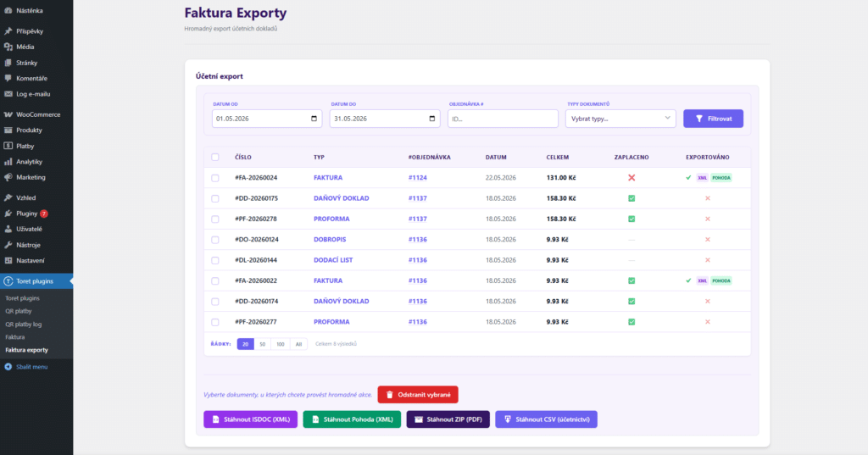Click the Toret plugins circle logo icon
The width and height of the screenshot is (868, 455).
[8, 281]
